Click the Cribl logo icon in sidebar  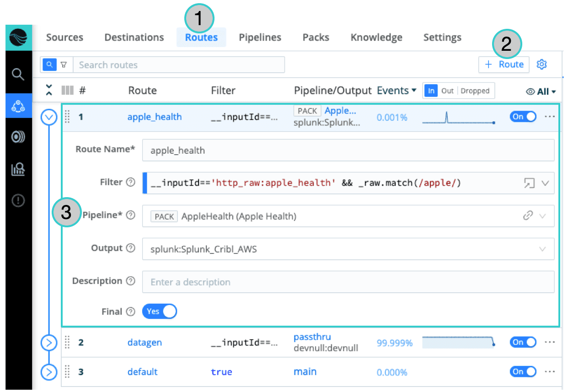tap(18, 38)
